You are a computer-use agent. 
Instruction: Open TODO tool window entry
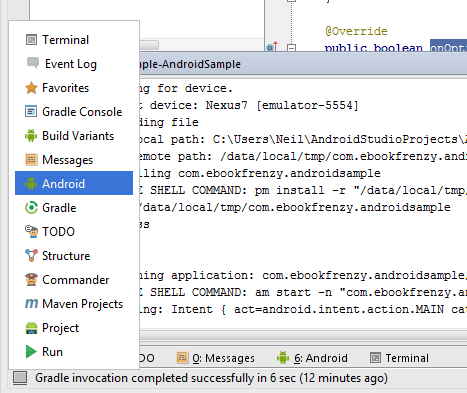74,232
